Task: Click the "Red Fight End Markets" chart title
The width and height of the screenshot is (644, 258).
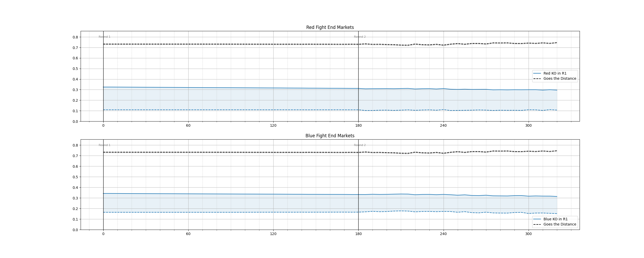Action: pos(330,27)
